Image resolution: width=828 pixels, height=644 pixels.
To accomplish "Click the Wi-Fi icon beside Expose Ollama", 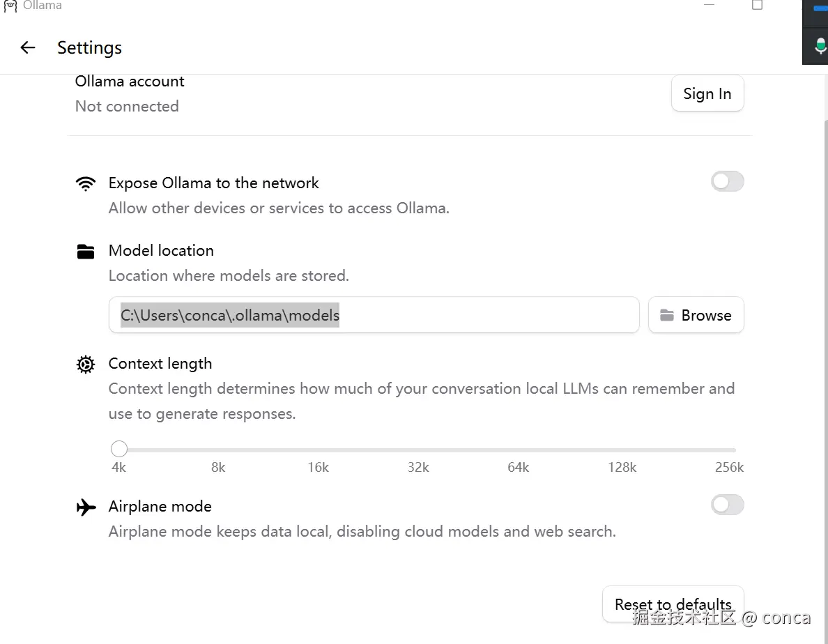I will [x=86, y=183].
